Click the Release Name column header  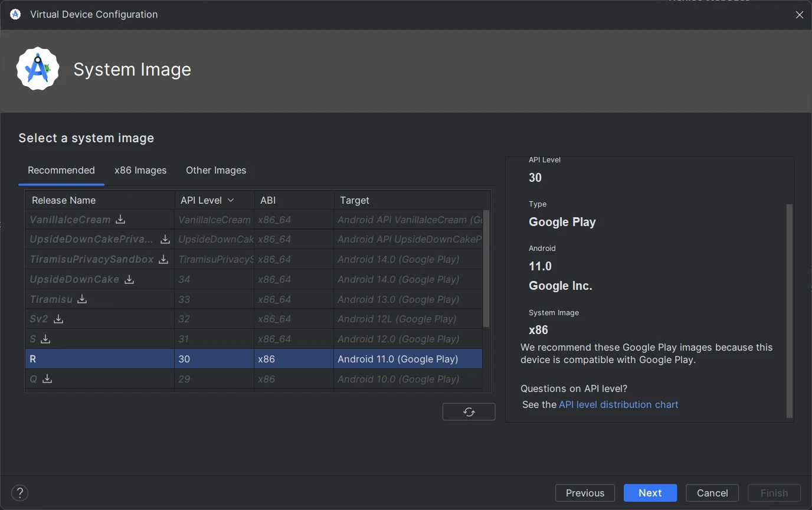pyautogui.click(x=64, y=201)
